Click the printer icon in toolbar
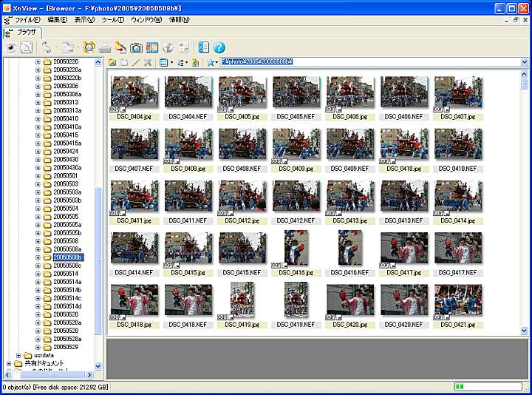This screenshot has height=395, width=532. [x=106, y=47]
